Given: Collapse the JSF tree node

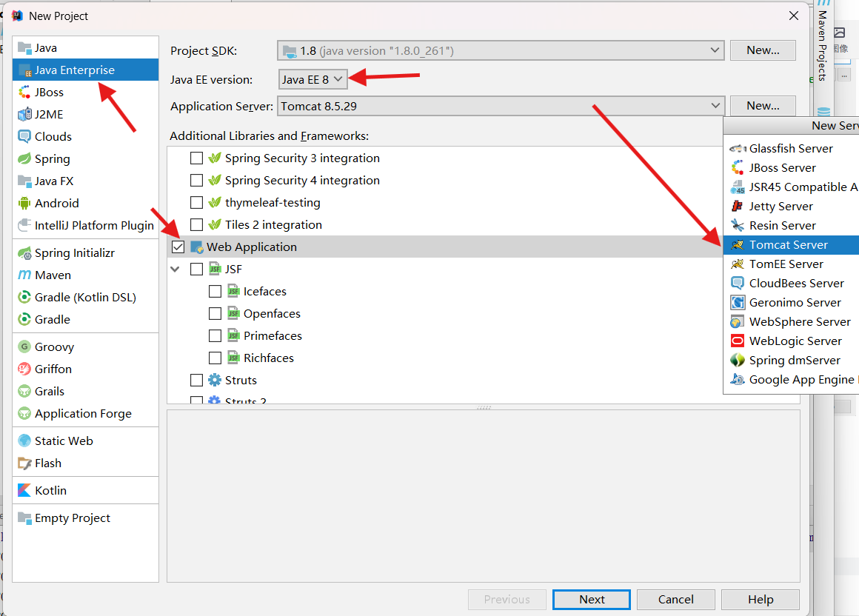Looking at the screenshot, I should tap(175, 269).
